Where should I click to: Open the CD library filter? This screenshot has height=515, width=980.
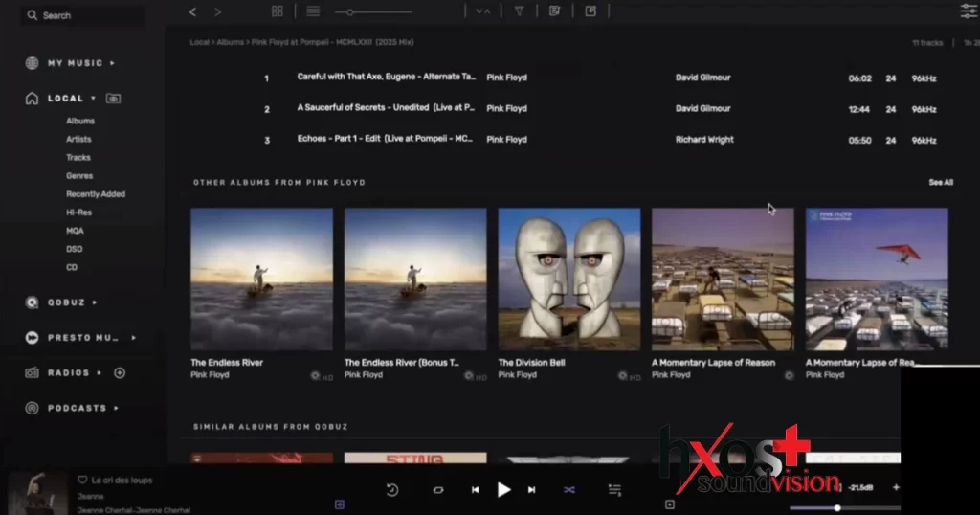72,267
